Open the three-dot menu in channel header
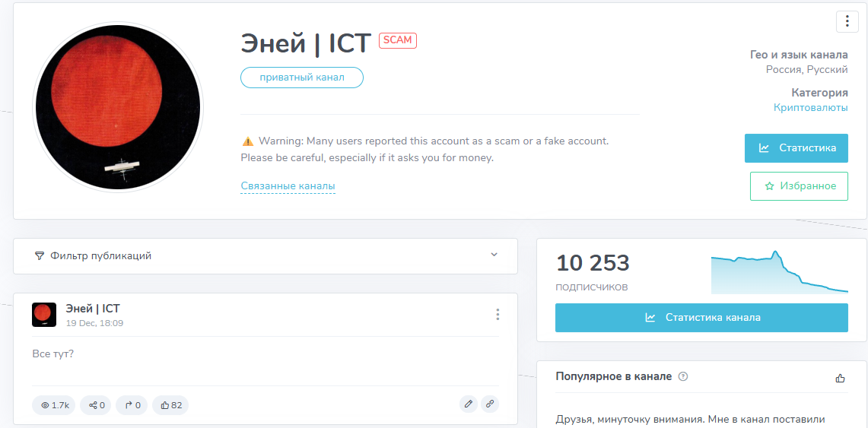The image size is (868, 428). coord(847,21)
